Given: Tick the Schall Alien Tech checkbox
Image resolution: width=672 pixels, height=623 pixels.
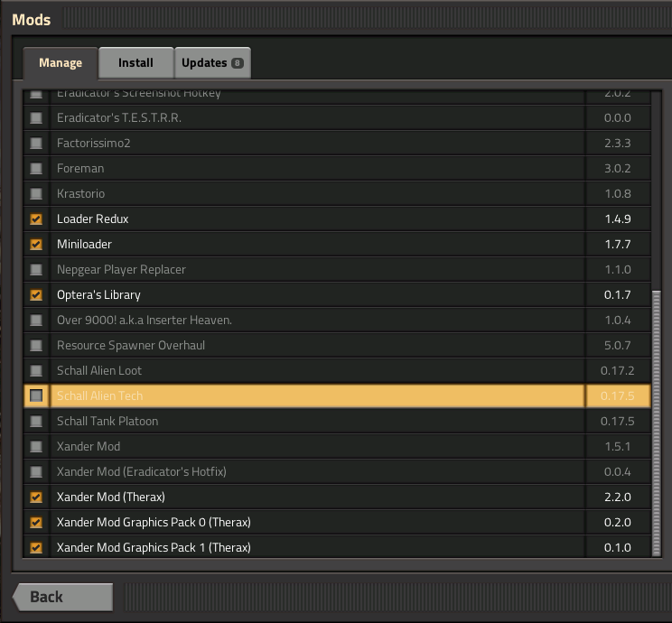Looking at the screenshot, I should click(36, 395).
